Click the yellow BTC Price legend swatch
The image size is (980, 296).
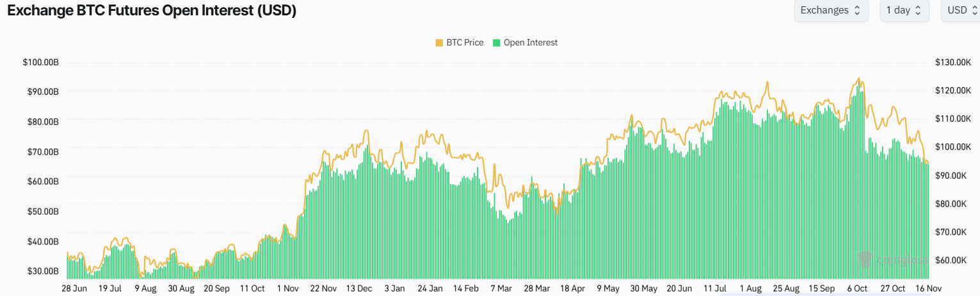tap(438, 43)
